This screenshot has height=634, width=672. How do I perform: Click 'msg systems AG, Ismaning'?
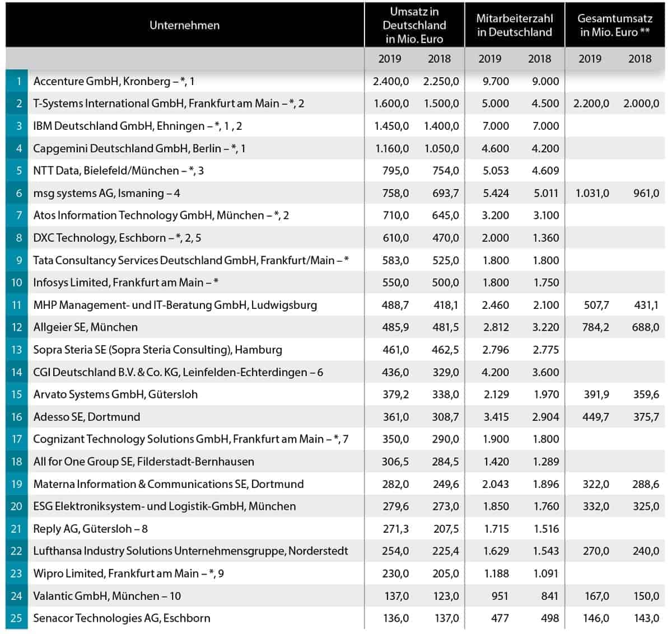pos(99,193)
